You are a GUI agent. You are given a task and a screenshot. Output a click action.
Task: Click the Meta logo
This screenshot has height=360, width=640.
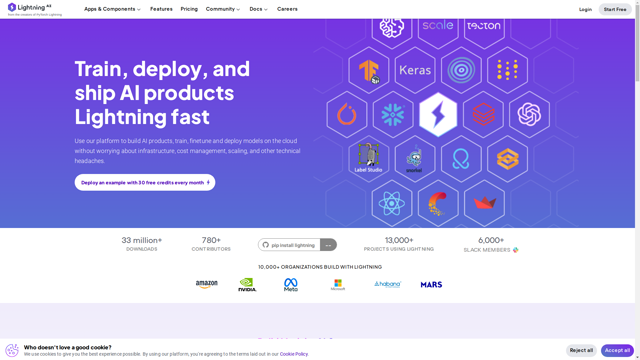point(291,284)
